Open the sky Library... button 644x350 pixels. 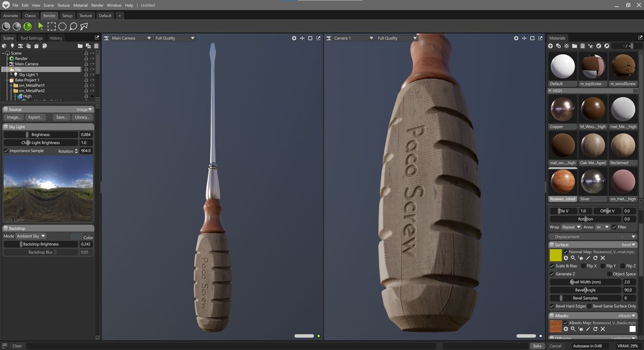point(82,117)
